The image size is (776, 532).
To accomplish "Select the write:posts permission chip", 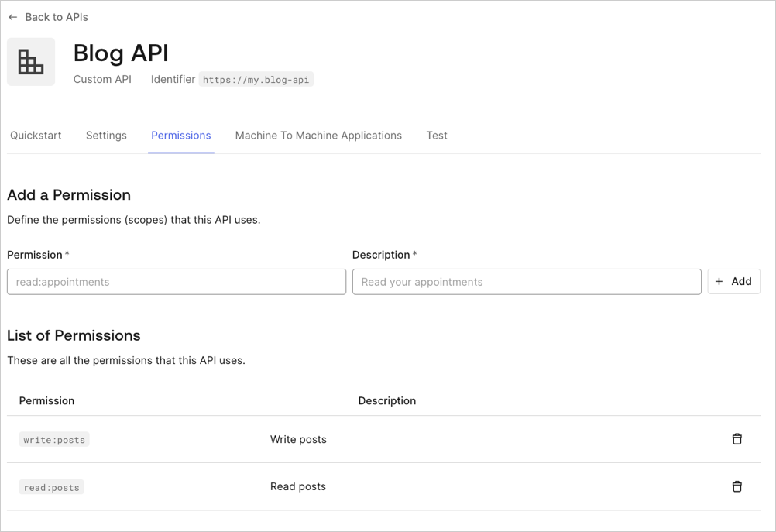I will tap(53, 438).
